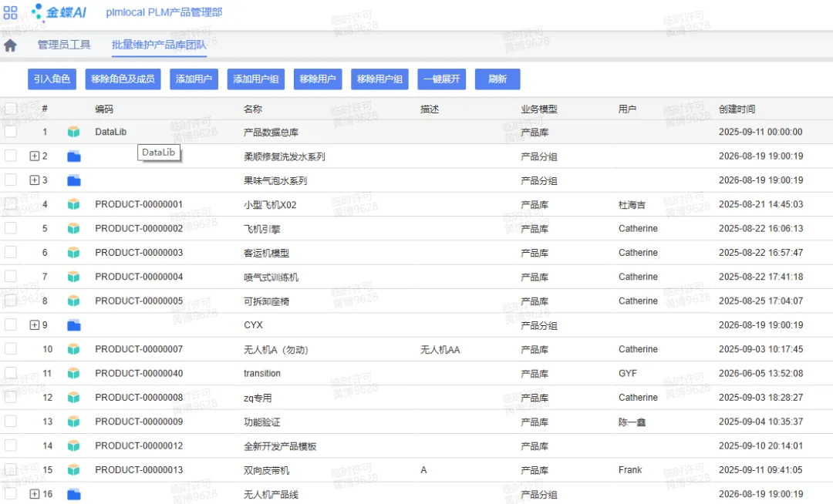The image size is (833, 504).
Task: Click cube icon for PRODUCT-00000001
Action: [x=74, y=204]
